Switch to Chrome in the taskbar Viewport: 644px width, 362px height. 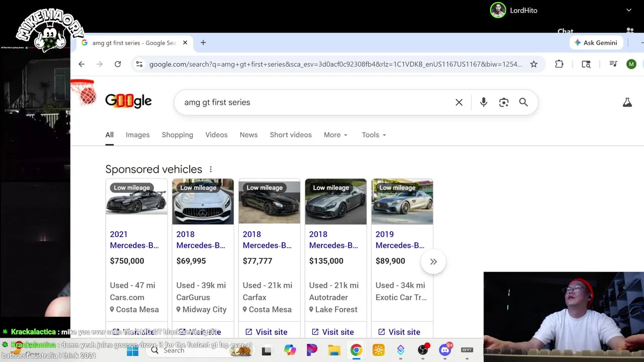pos(356,350)
